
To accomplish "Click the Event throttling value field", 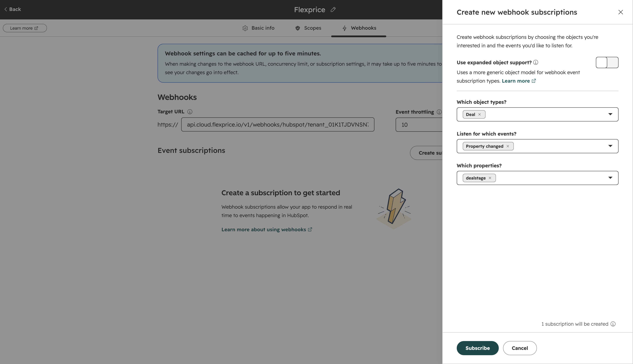I will pos(419,124).
